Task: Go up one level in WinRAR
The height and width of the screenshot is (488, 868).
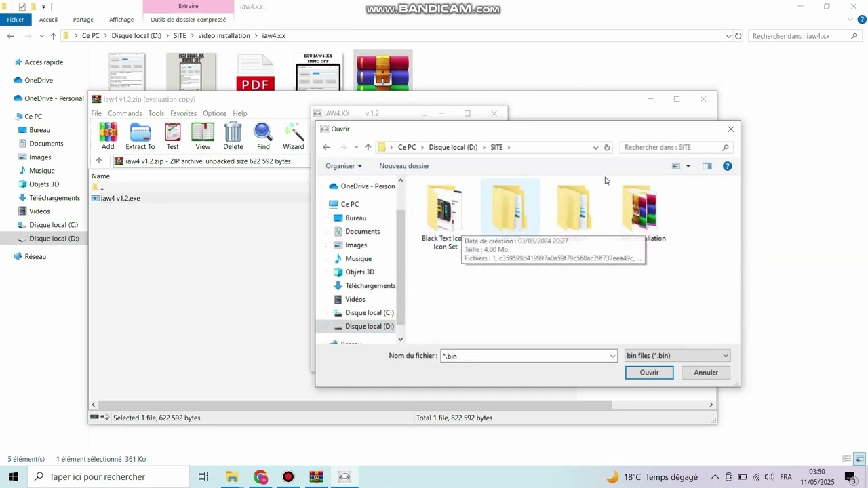Action: pyautogui.click(x=99, y=161)
